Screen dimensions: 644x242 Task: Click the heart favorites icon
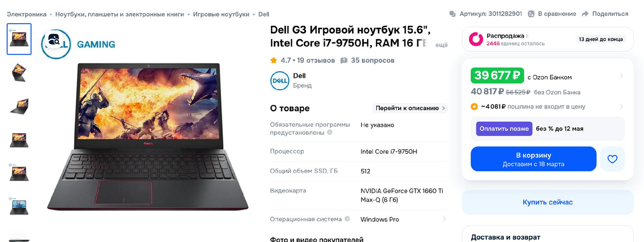[612, 159]
